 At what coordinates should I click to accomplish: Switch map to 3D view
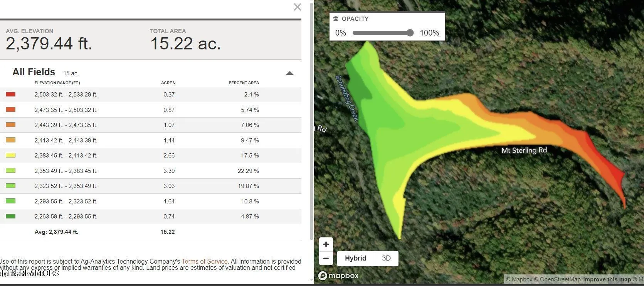click(x=386, y=258)
